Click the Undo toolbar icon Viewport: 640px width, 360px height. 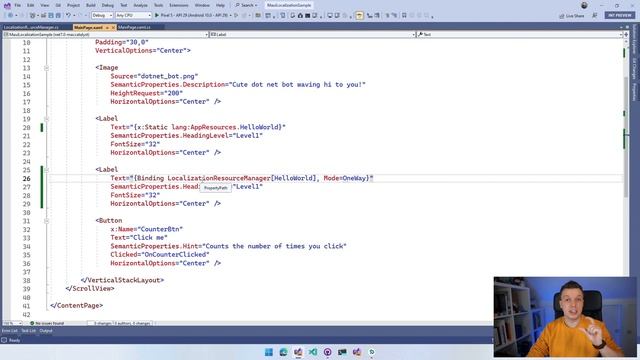click(68, 16)
